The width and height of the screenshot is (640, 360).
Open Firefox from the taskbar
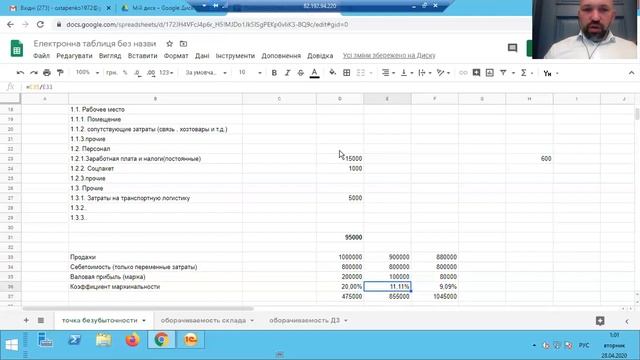pyautogui.click(x=132, y=340)
